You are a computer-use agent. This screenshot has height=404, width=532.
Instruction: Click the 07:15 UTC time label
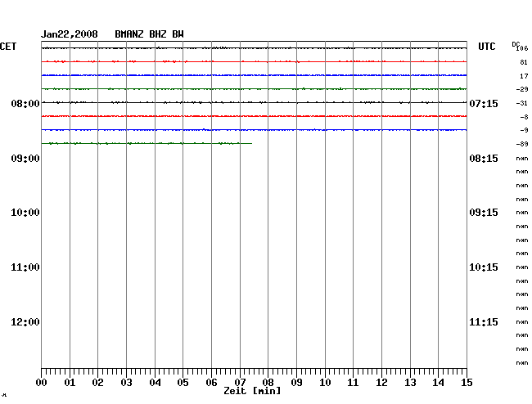pyautogui.click(x=484, y=103)
